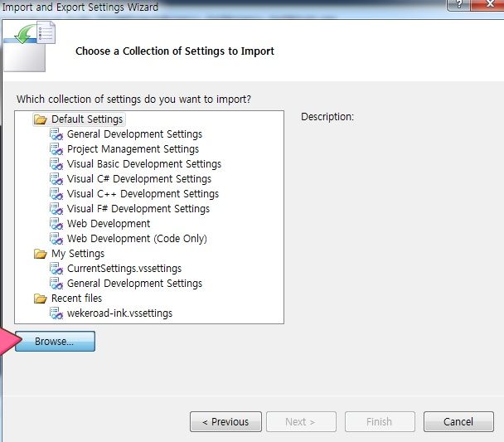Choose wekeroad-ink.vssettings file

coord(120,313)
